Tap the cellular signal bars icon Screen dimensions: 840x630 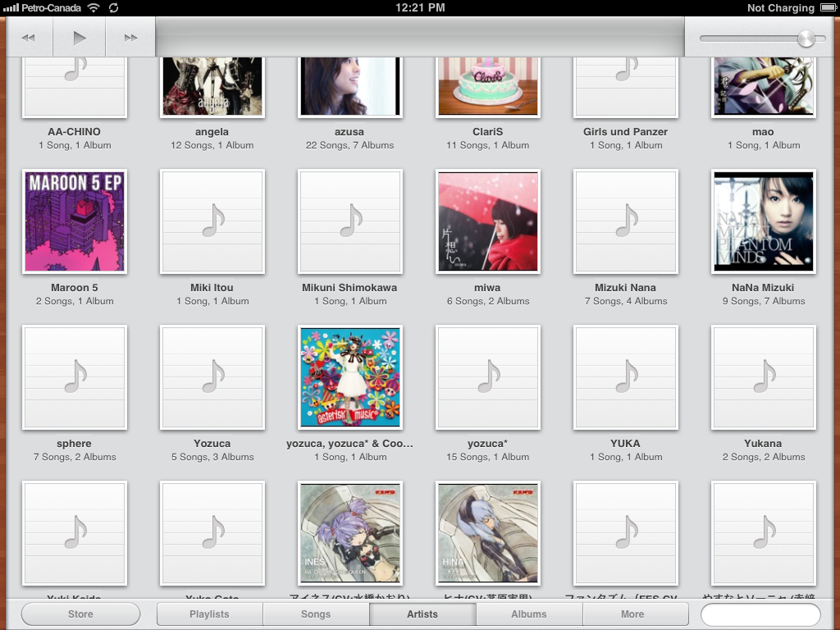[11, 7]
